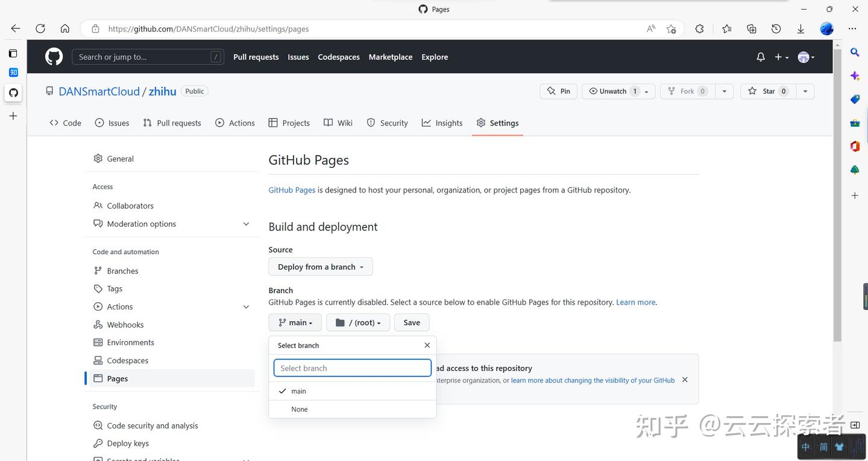Screen dimensions: 868x461
Task: Open the Microsoft Office sidebar icon
Action: (x=854, y=146)
